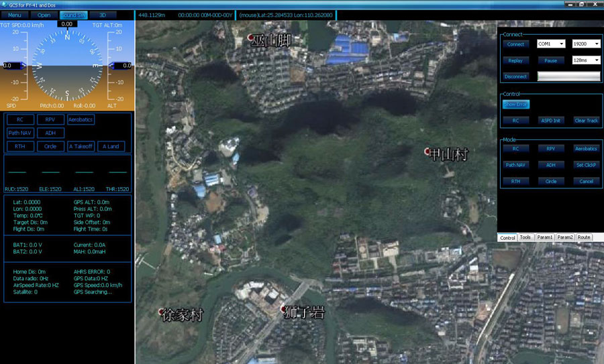Click the 'Flight Time: 0s' text
Screen dimensions: 604x364
[x=91, y=229]
